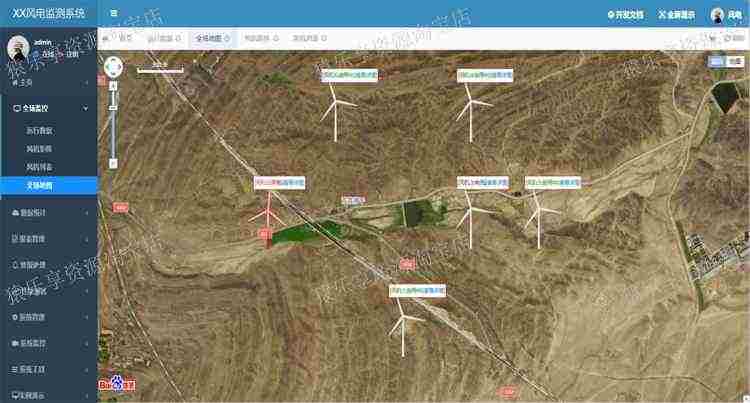The height and width of the screenshot is (403, 750).
Task: Expand the arrow of the list-icon menu
Action: click(x=87, y=369)
